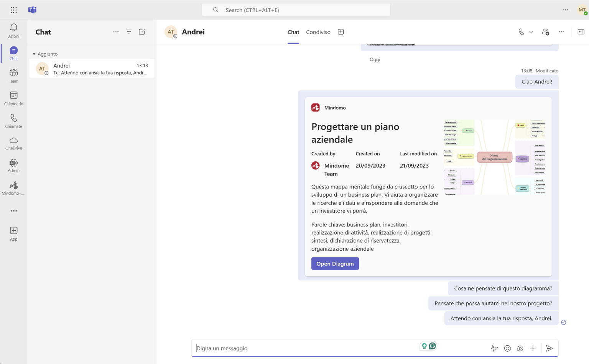Open Admin app in sidebar
Screen dimensions: 589x364
click(14, 166)
